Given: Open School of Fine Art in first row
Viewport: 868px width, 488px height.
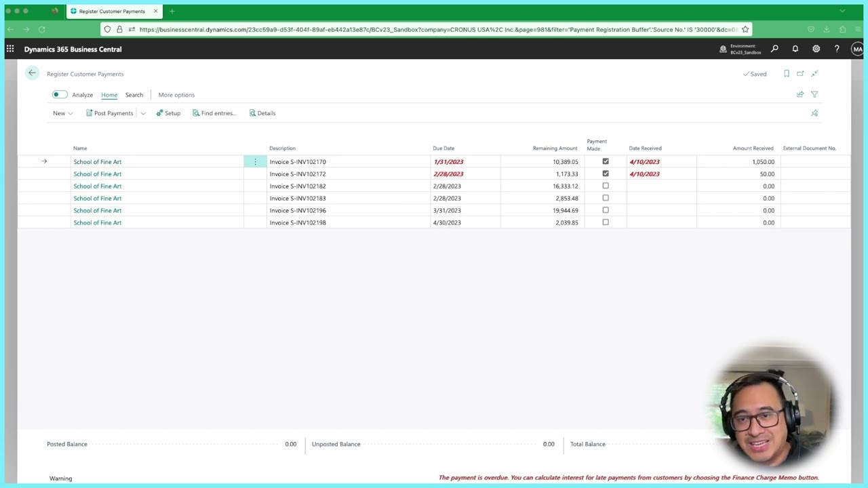Looking at the screenshot, I should 98,161.
